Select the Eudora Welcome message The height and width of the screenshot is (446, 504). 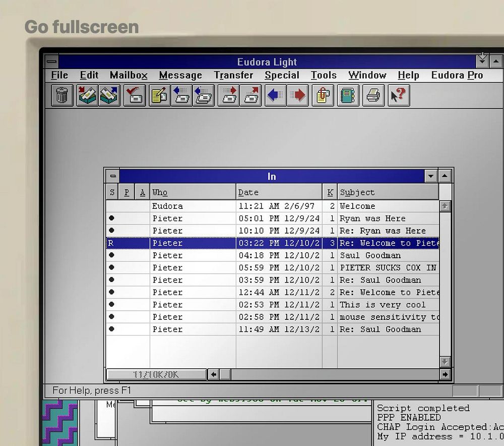[272, 206]
